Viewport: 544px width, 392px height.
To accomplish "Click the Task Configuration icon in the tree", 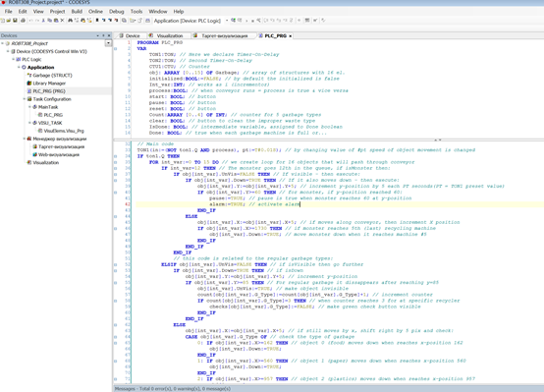I will click(x=29, y=99).
